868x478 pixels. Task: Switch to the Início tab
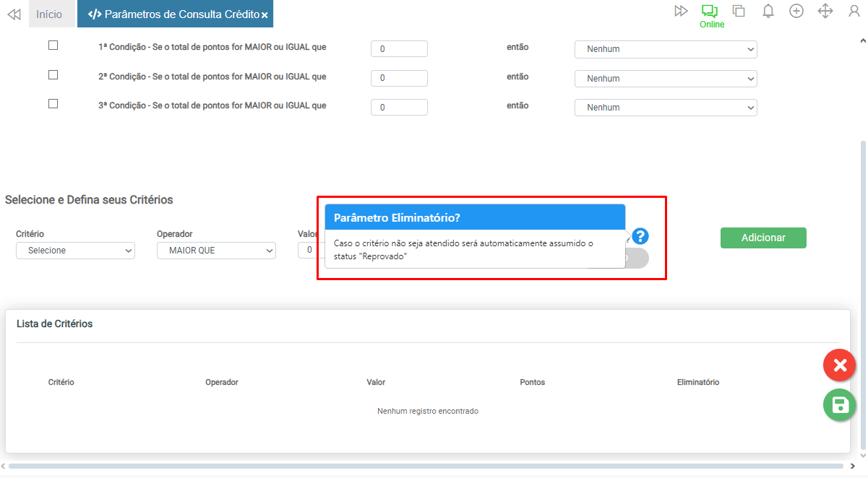click(x=49, y=14)
